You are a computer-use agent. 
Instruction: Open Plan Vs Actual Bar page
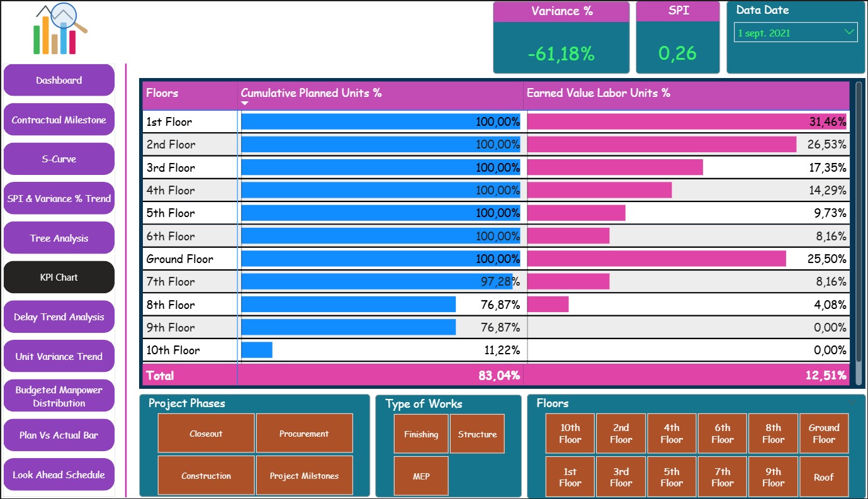point(59,435)
